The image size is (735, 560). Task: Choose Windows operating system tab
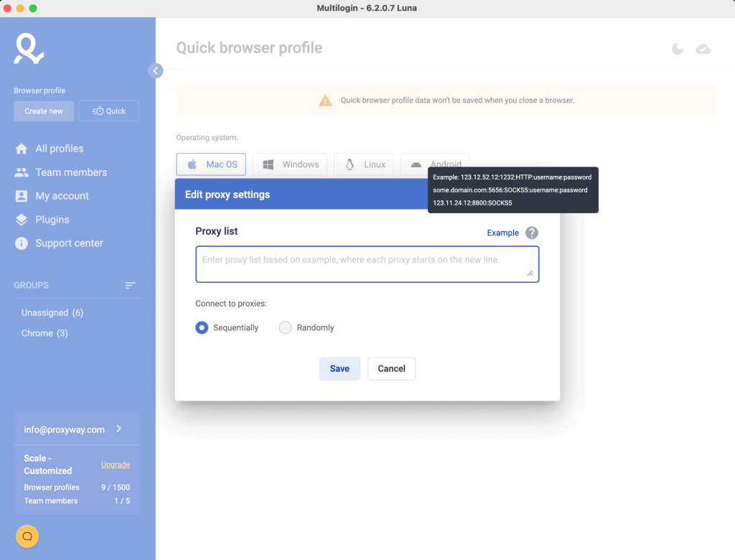click(290, 164)
